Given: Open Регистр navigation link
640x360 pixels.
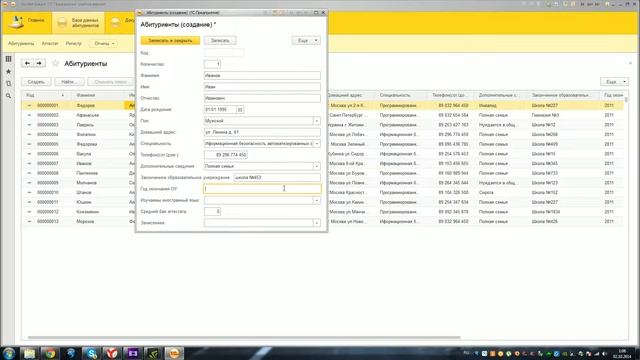Looking at the screenshot, I should tap(73, 43).
